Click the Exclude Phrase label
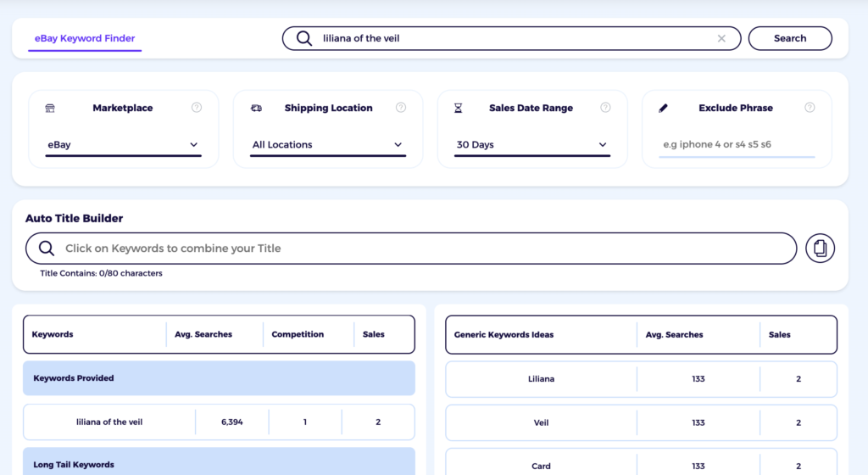 [x=736, y=108]
